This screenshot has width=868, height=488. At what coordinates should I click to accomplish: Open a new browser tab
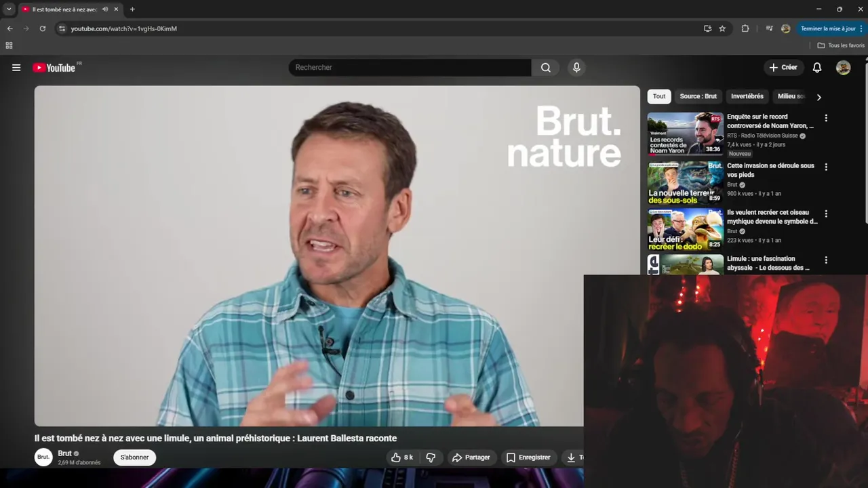click(x=132, y=9)
